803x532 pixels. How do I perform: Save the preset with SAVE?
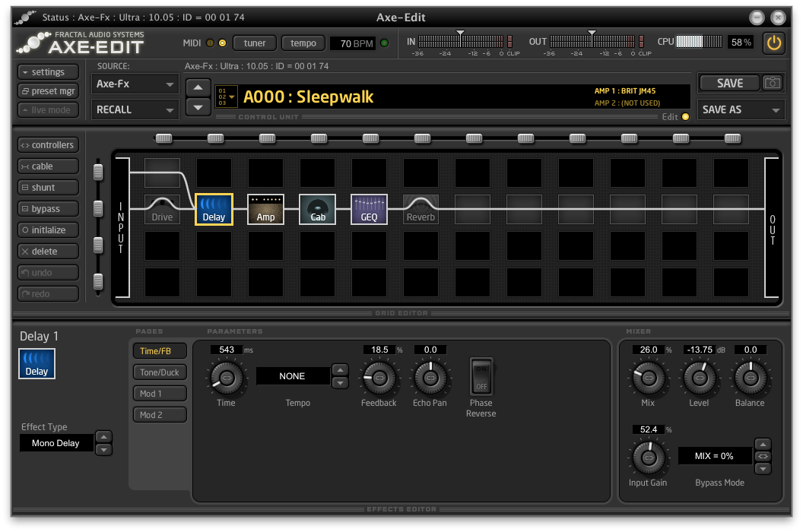[730, 83]
